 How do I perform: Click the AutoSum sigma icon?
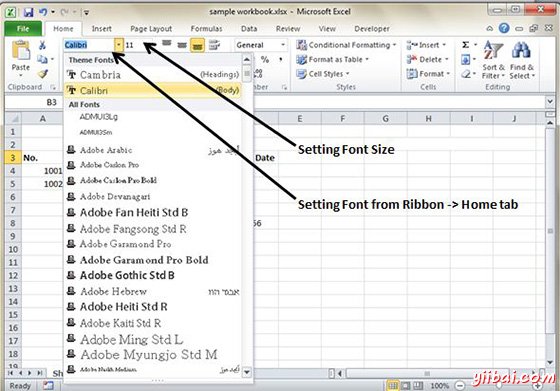click(465, 45)
